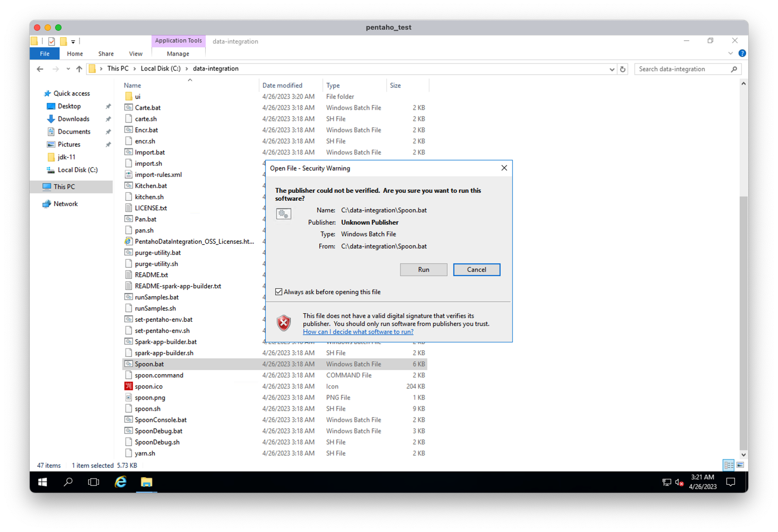The image size is (778, 532).
Task: Open taskbar Search magnifier
Action: tap(68, 482)
